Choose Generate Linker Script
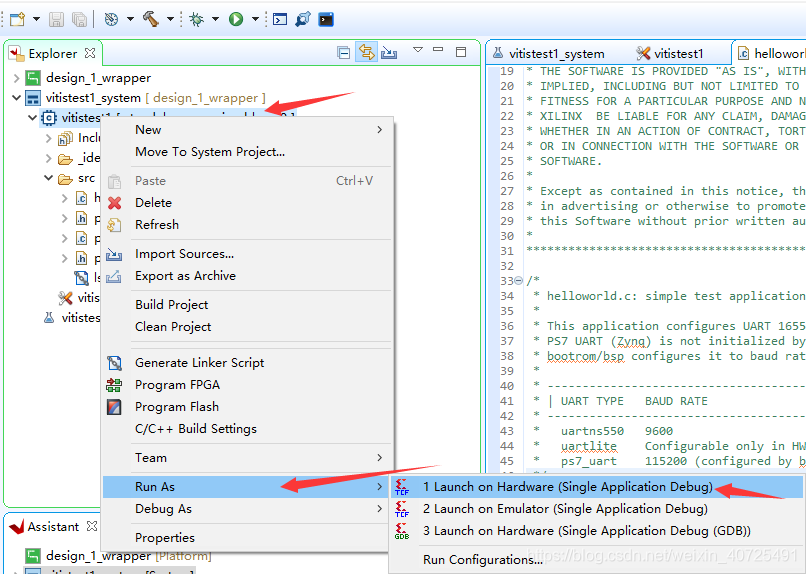 tap(248, 363)
